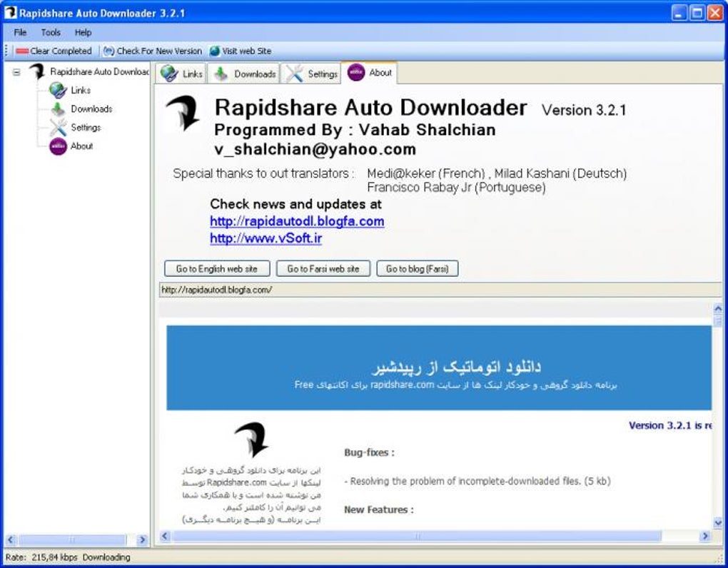Collapse the Rapidshare Auto Downloader tree root
Image resolution: width=728 pixels, height=568 pixels.
point(16,72)
